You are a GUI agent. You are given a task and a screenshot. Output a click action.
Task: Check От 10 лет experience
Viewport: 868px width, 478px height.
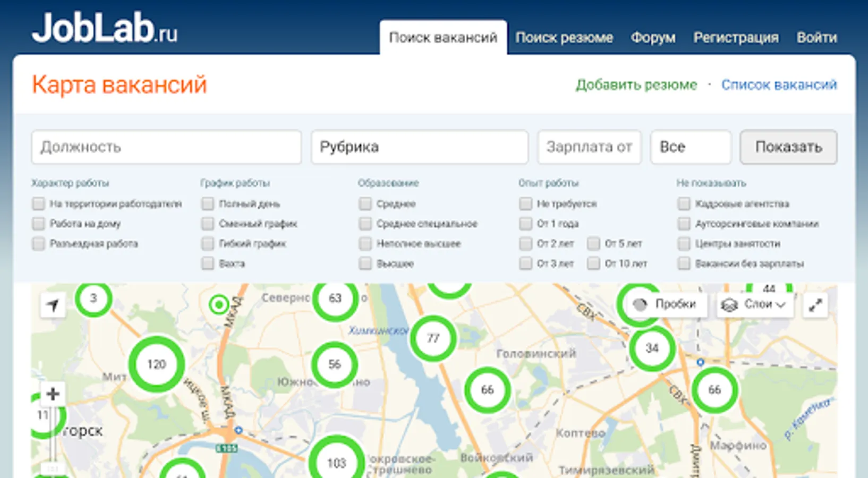pyautogui.click(x=593, y=263)
